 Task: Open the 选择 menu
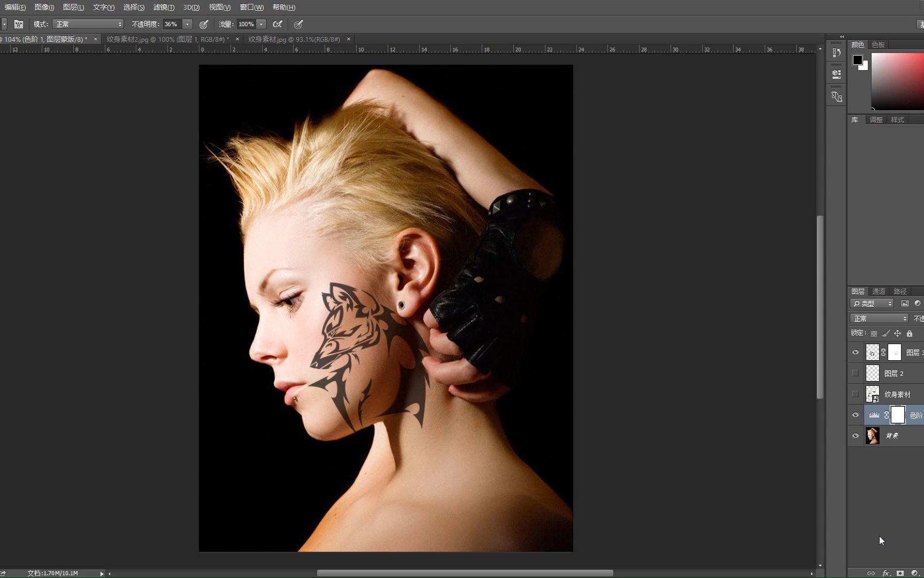coord(134,7)
